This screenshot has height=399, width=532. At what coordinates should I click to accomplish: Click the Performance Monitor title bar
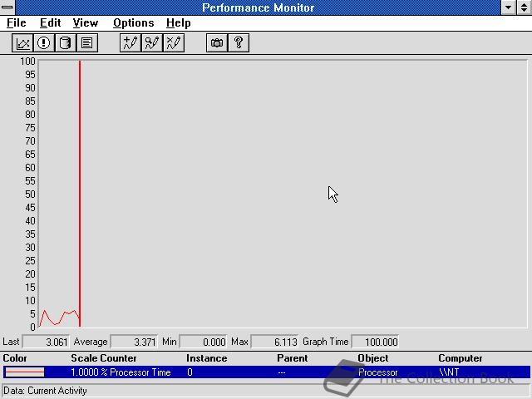click(259, 7)
